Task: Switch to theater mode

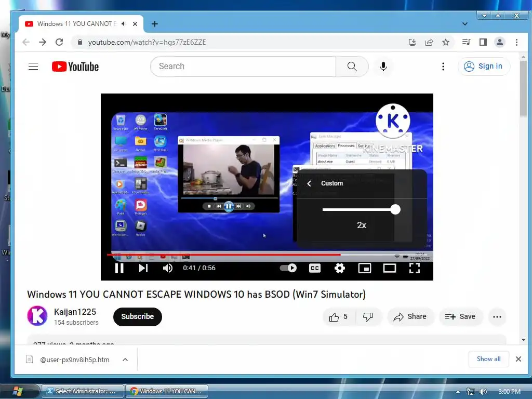Action: point(390,268)
